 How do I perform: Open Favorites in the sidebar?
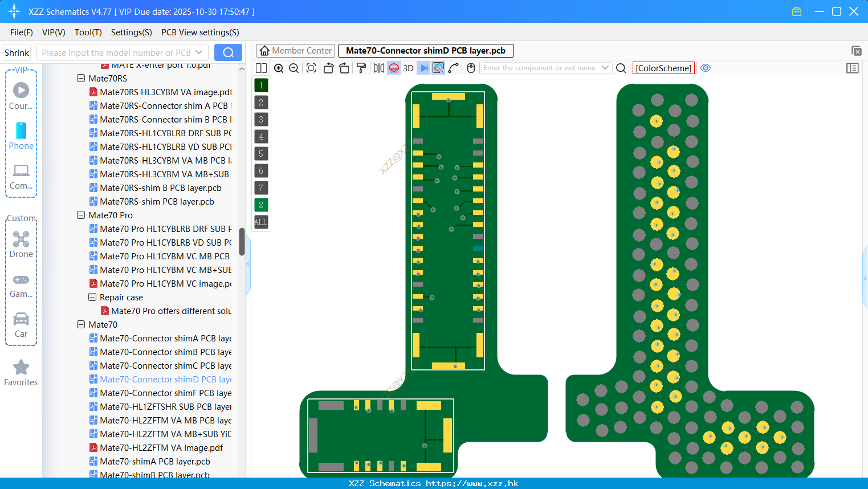click(21, 373)
